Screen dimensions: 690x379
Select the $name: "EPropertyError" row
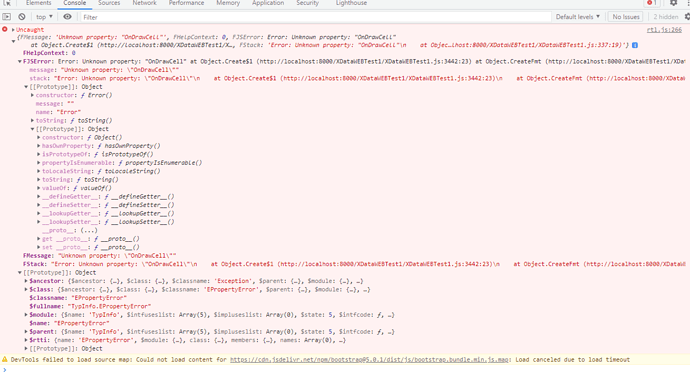point(69,323)
